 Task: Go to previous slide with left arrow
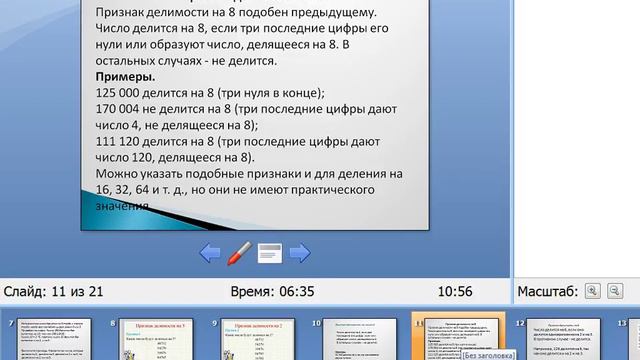point(210,253)
